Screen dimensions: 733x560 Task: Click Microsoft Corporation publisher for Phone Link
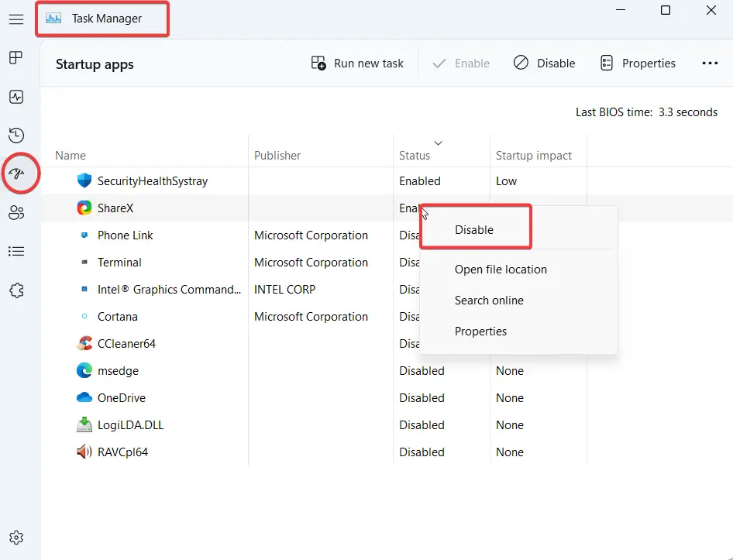pos(311,235)
